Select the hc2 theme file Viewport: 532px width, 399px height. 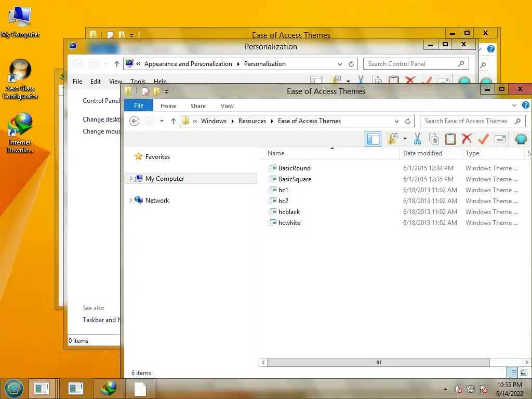[x=283, y=201]
